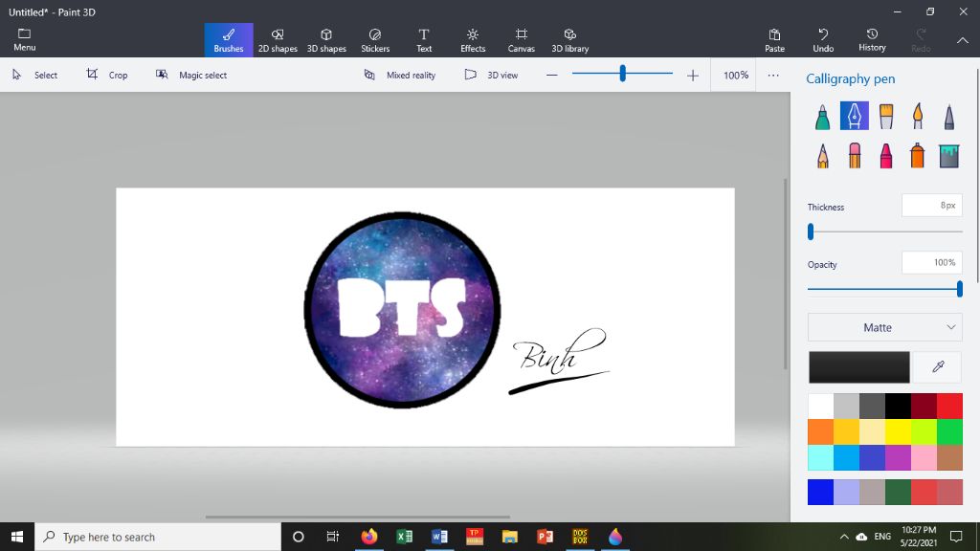Click the Paste button
This screenshot has height=551, width=980.
point(774,40)
